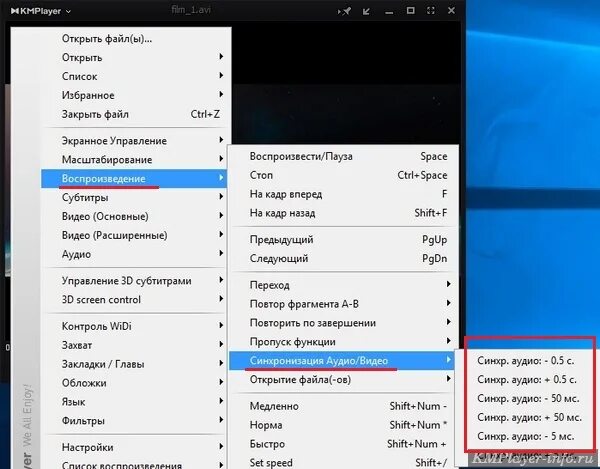Choose 'Предыдущий' in playback menu
The width and height of the screenshot is (600, 469).
point(342,239)
